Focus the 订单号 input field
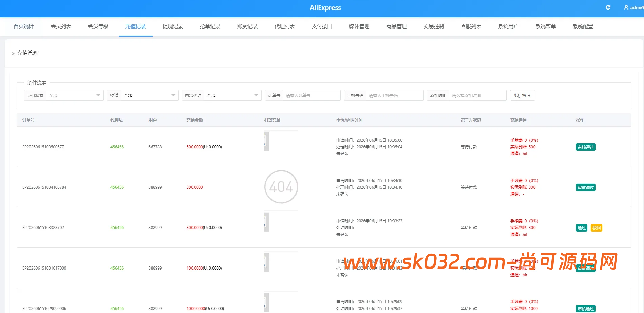Image resolution: width=644 pixels, height=313 pixels. [x=311, y=95]
